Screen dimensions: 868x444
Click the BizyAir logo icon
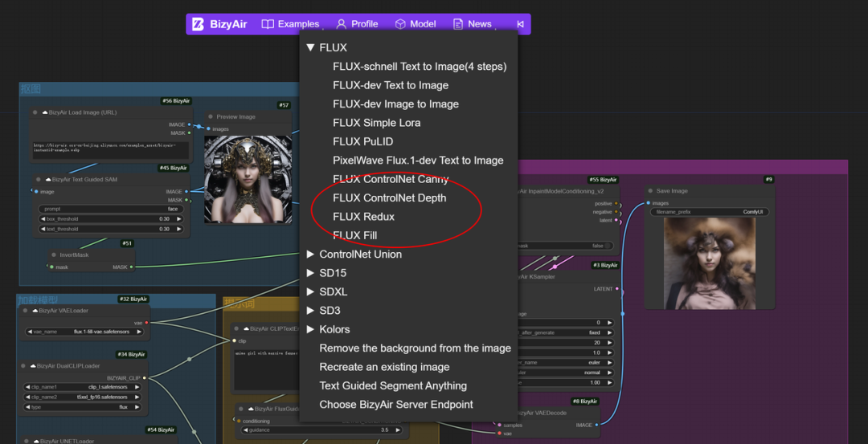click(x=198, y=24)
